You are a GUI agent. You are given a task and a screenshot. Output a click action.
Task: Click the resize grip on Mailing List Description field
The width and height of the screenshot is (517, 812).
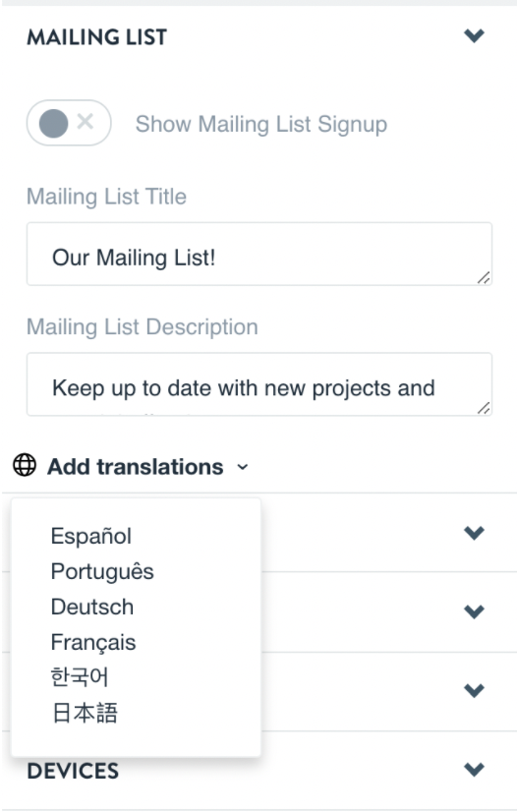484,408
